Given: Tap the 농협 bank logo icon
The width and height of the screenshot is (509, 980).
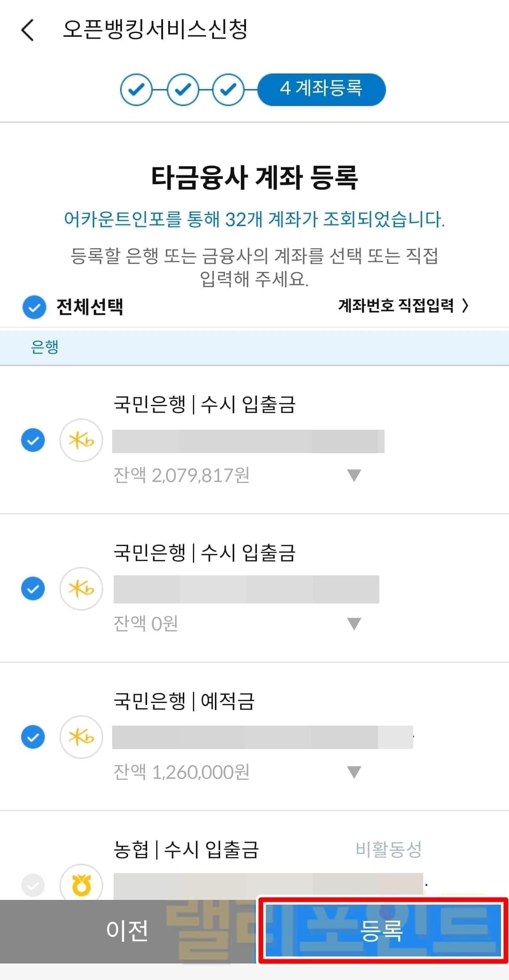Looking at the screenshot, I should tap(81, 885).
